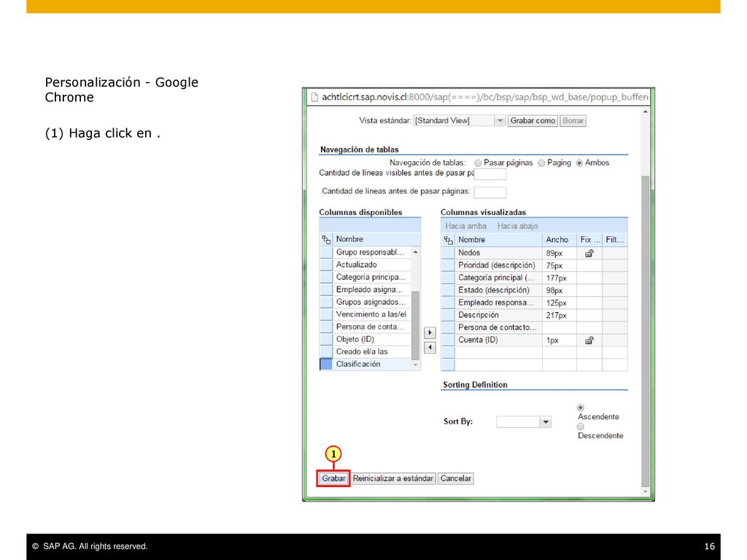The height and width of the screenshot is (560, 747).
Task: Click the popup window scroll-down arrow
Action: coord(646,492)
